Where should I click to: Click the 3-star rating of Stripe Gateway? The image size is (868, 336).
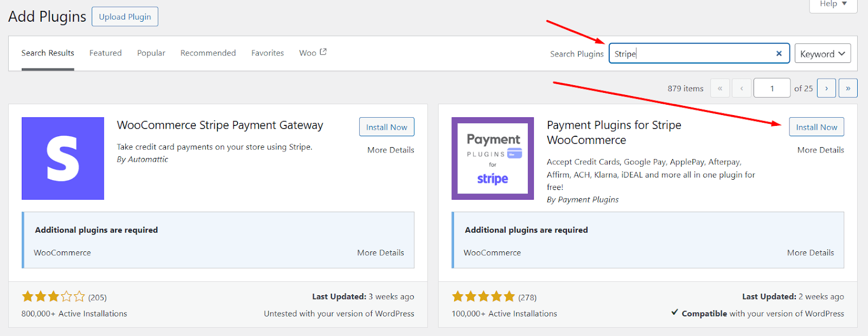coord(53,297)
